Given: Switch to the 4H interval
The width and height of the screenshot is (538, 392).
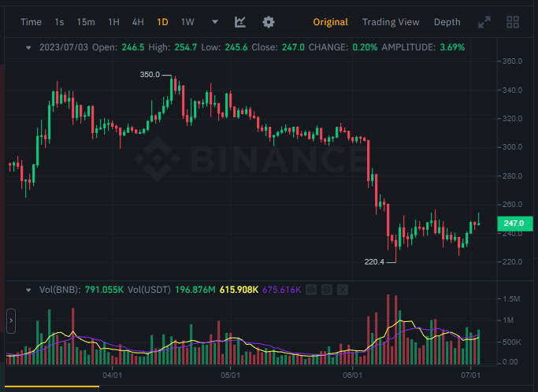Looking at the screenshot, I should [x=138, y=22].
